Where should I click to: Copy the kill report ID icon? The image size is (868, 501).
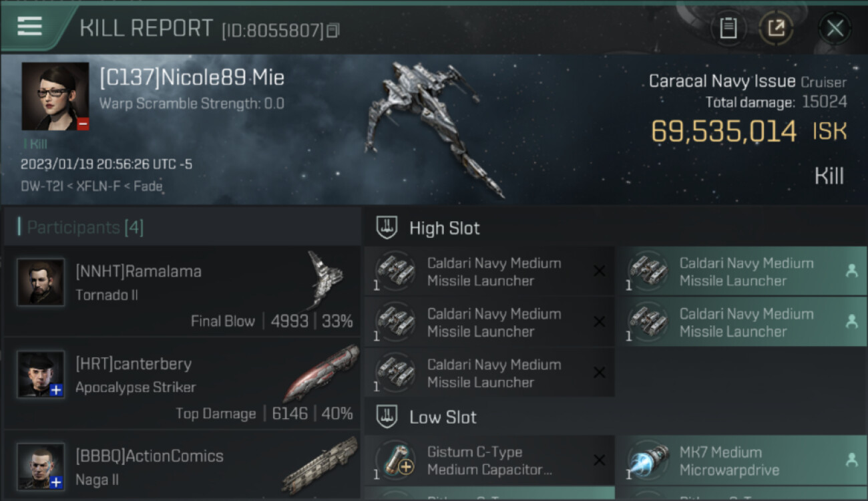click(333, 30)
